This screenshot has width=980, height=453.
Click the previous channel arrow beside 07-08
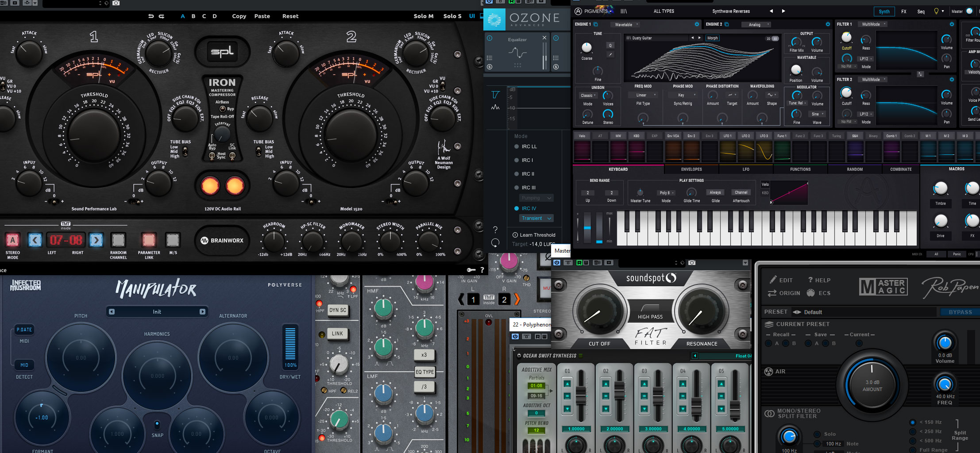click(x=35, y=240)
